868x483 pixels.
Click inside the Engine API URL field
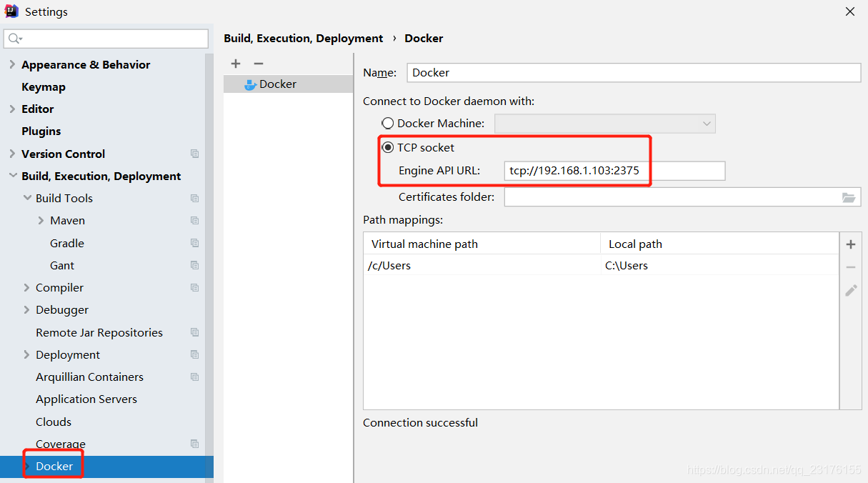point(614,170)
